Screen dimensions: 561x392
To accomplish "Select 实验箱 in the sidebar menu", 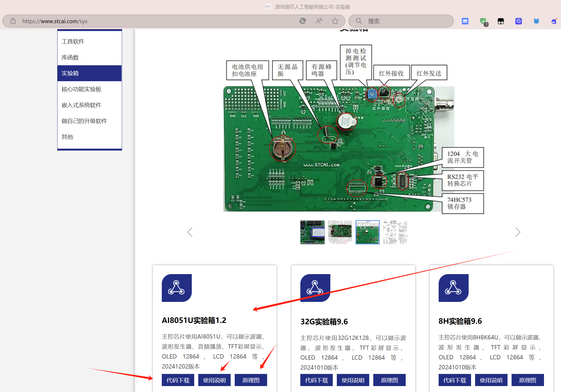I will click(x=89, y=73).
